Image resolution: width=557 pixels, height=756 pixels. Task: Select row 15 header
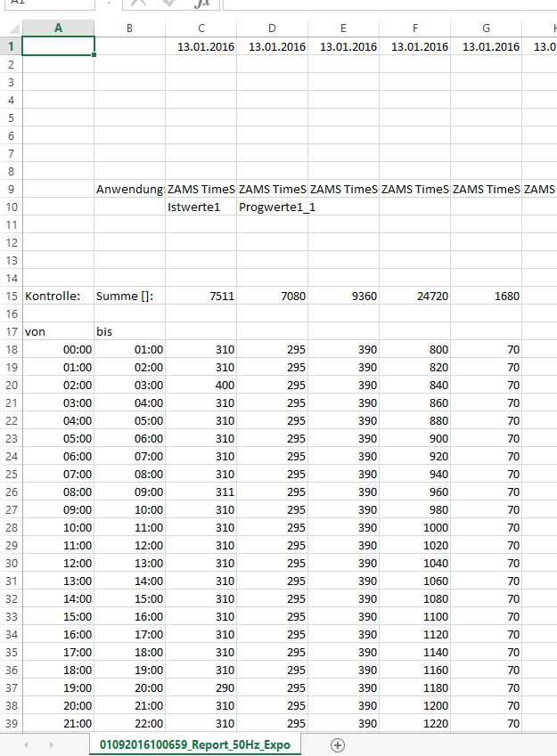coord(11,296)
